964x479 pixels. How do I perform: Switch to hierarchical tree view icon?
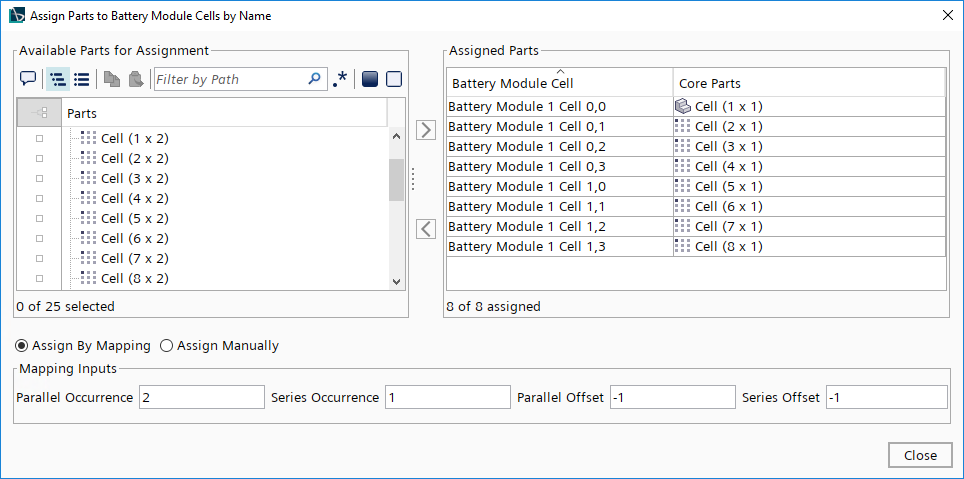[x=58, y=79]
